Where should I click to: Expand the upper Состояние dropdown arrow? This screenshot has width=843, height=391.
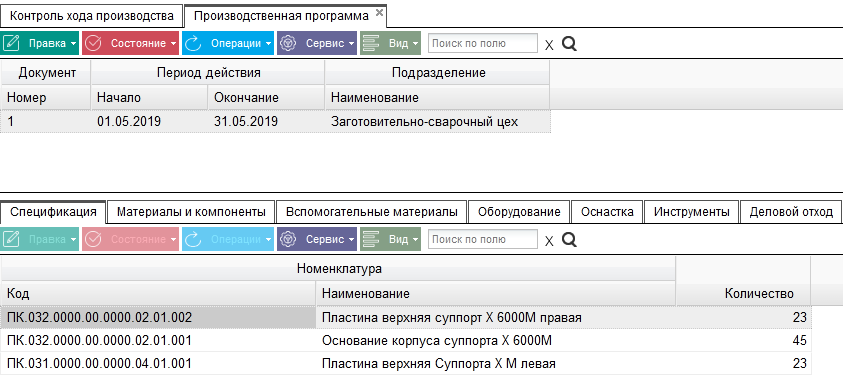coord(173,44)
